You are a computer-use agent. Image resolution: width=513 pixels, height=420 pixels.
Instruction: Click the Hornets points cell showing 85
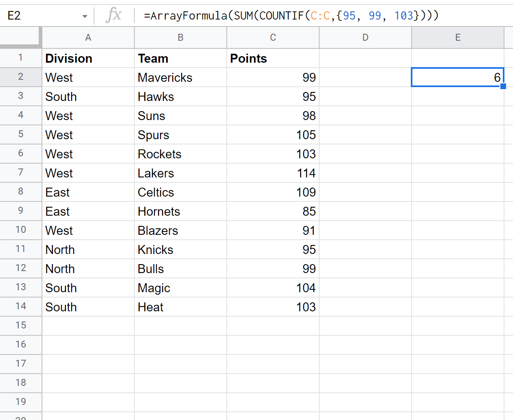(x=273, y=212)
